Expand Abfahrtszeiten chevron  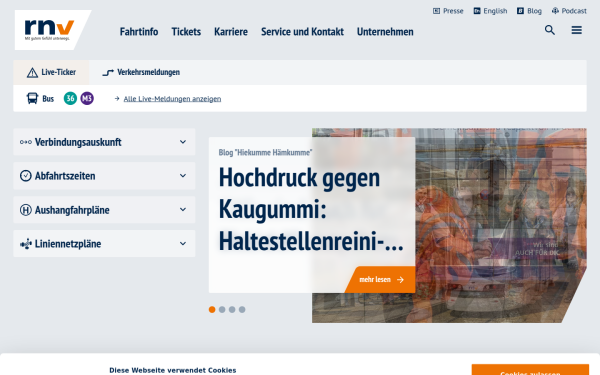183,176
